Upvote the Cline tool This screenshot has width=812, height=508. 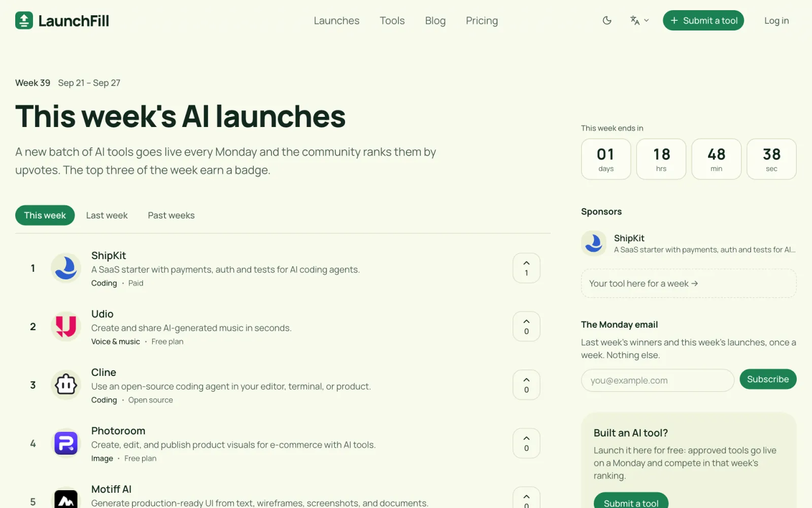526,385
